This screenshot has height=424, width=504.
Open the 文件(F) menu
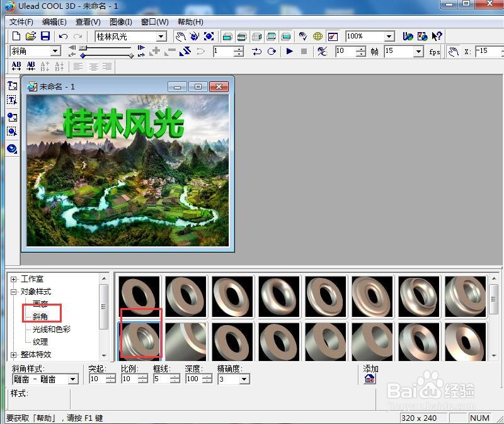pos(21,22)
